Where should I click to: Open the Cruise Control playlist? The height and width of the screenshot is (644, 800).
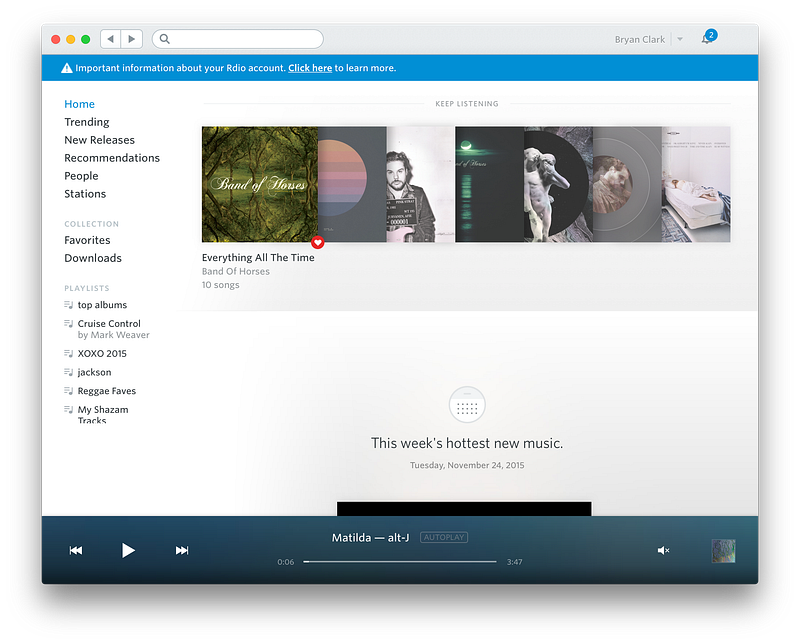point(109,324)
